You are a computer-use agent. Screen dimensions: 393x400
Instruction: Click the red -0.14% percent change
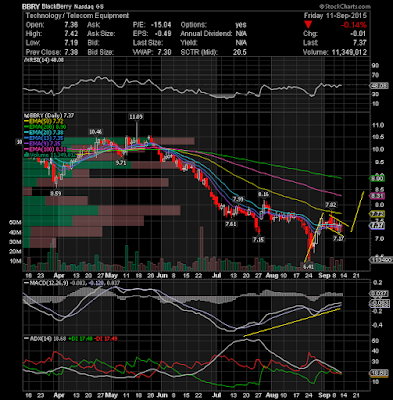354,25
